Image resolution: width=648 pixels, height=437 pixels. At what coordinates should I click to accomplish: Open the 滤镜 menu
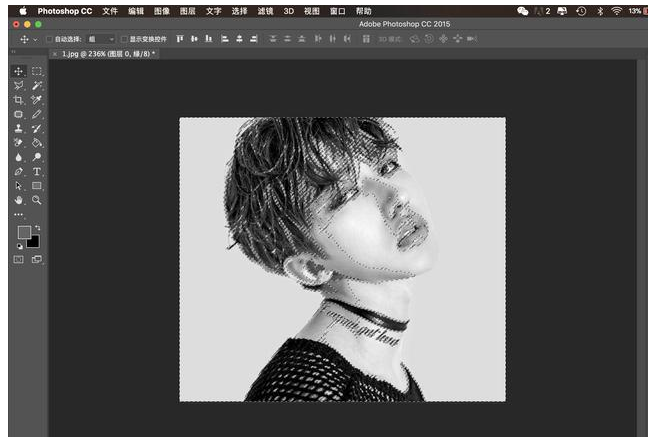[x=266, y=10]
